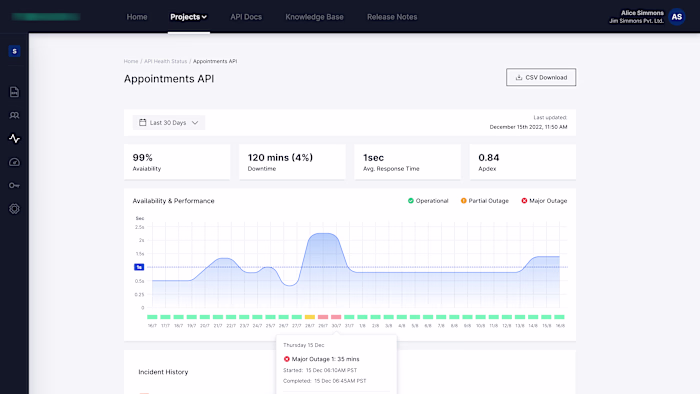Click the CSV Download button

click(x=541, y=77)
